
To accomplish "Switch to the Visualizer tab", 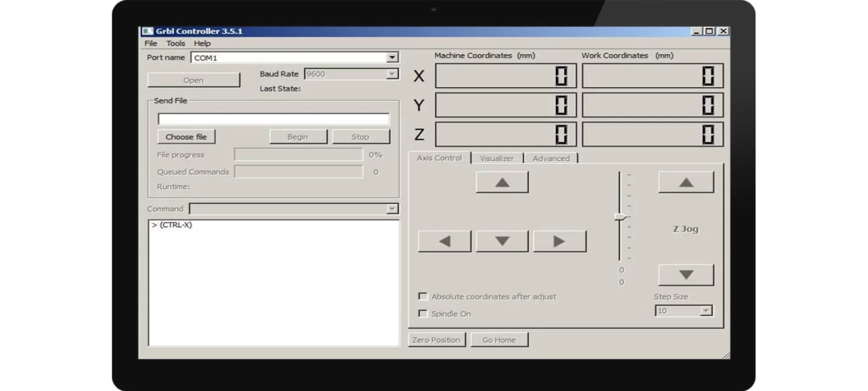I will [497, 158].
